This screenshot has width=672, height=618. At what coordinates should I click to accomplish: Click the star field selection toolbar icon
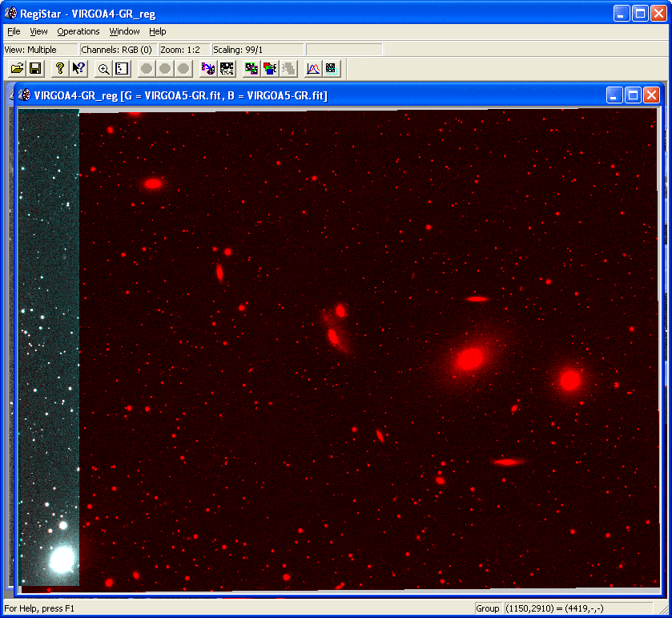coord(122,69)
